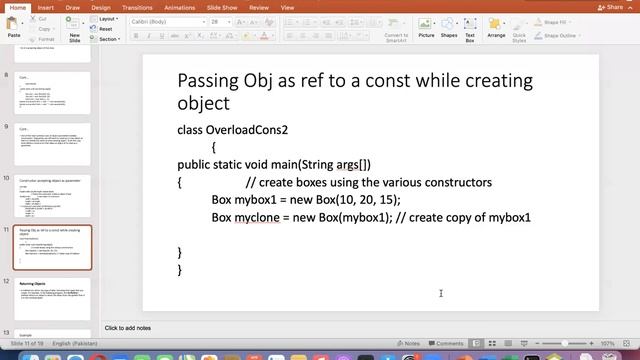Click the text highlight color swatch
The width and height of the screenshot is (640, 360).
pos(246,36)
